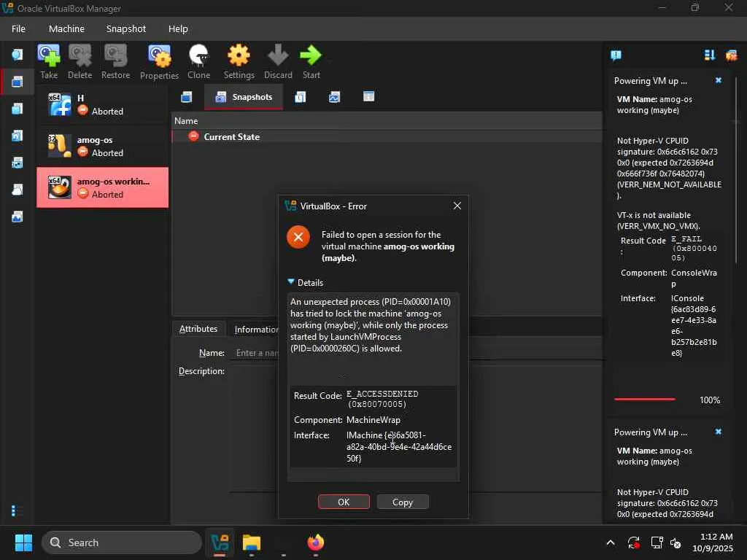Switch to the Snapshots tab

244,97
